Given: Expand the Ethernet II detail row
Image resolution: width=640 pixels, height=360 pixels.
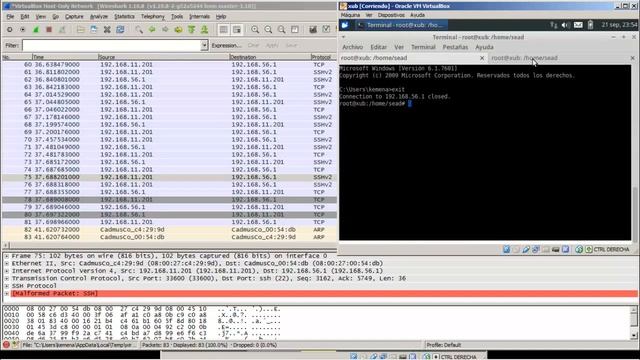Looking at the screenshot, I should tap(7, 263).
